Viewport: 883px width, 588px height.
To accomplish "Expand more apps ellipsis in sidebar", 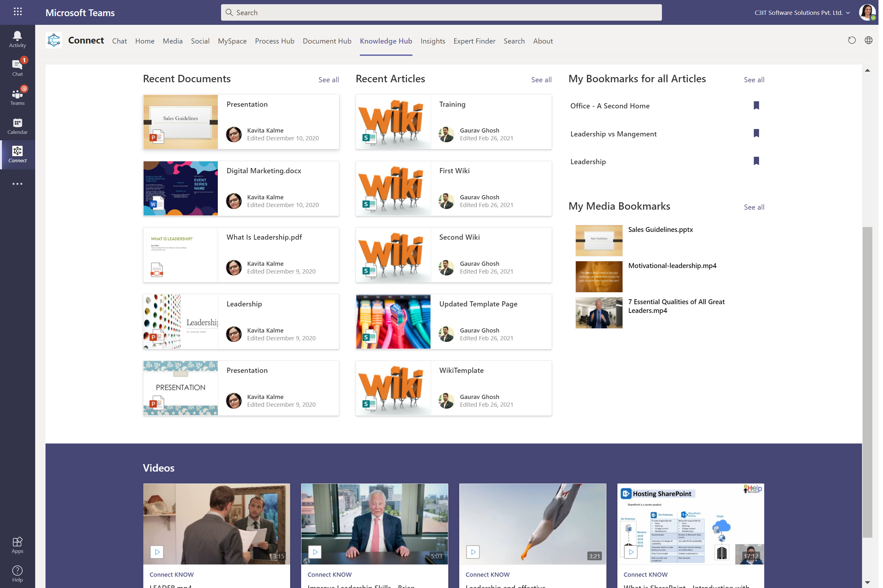I will tap(17, 184).
